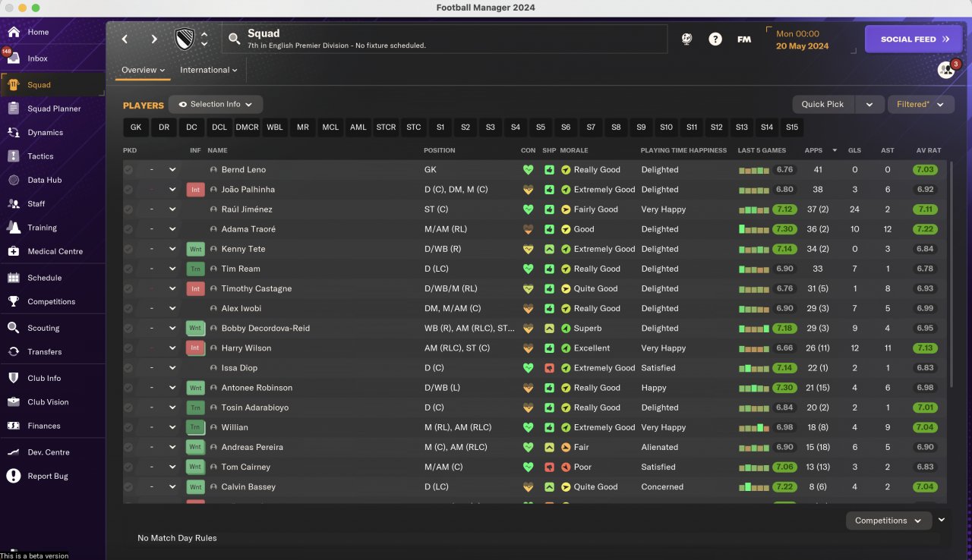Click the date Mon 20 May 2024

click(x=801, y=40)
